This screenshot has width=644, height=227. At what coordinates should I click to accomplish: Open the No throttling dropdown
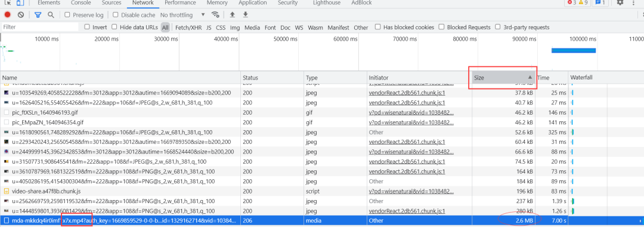tap(182, 15)
